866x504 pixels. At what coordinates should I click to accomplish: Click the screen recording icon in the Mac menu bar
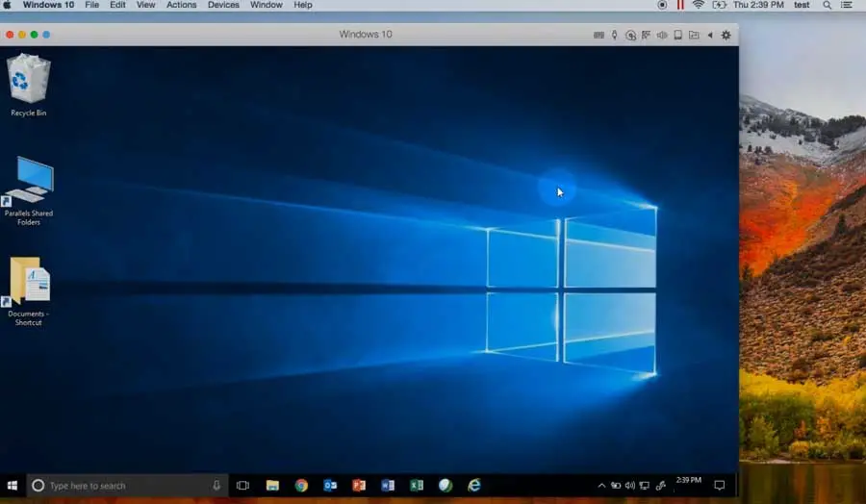pos(662,5)
